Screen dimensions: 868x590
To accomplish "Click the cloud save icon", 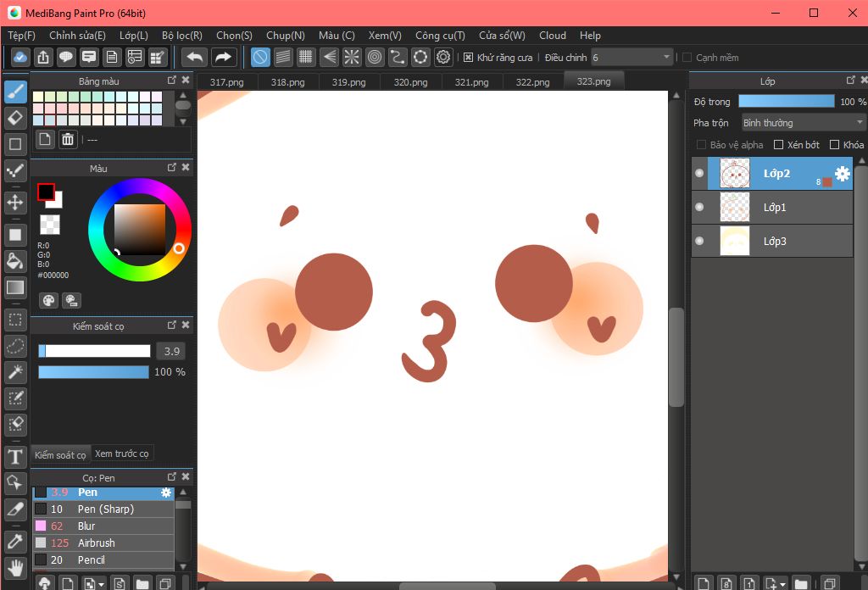I will [x=20, y=57].
